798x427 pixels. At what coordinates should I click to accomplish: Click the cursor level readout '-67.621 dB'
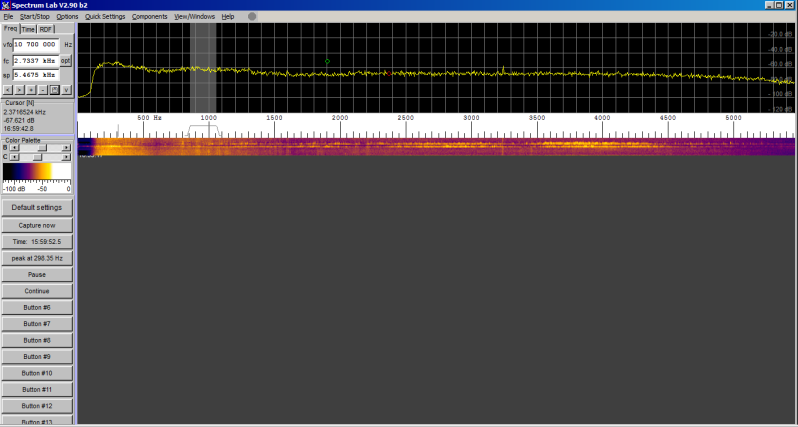tap(19, 120)
